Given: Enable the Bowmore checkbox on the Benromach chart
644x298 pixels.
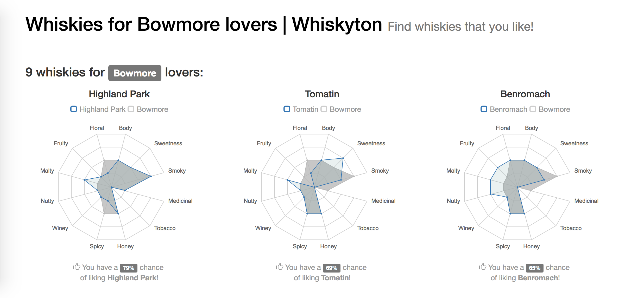Looking at the screenshot, I should point(532,109).
